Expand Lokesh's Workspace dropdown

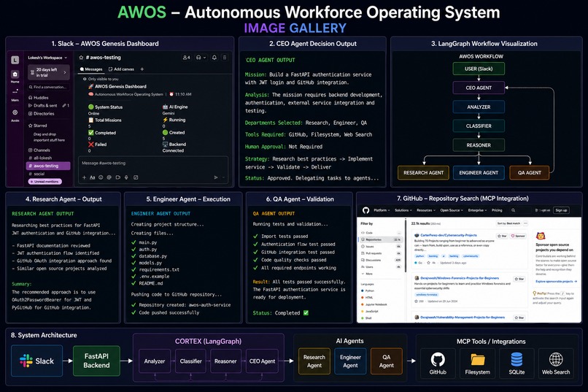click(x=47, y=58)
